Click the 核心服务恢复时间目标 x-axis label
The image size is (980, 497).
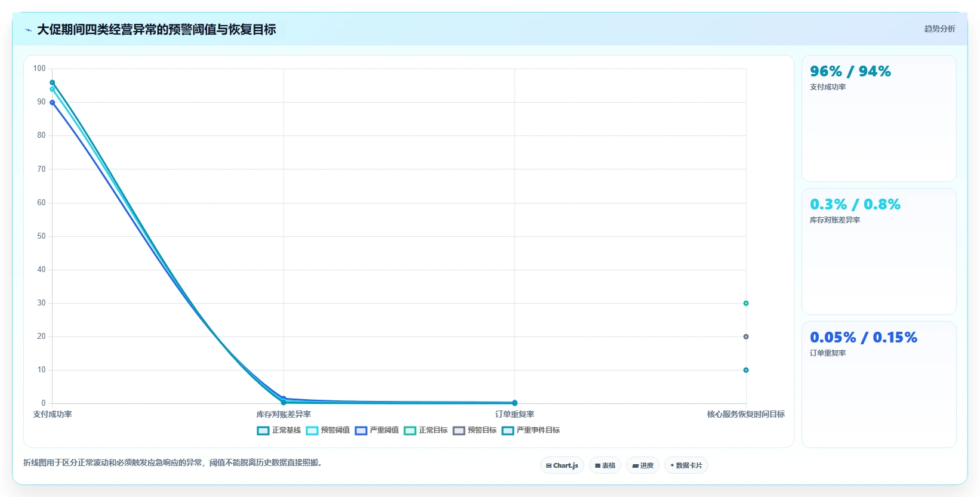(x=746, y=414)
